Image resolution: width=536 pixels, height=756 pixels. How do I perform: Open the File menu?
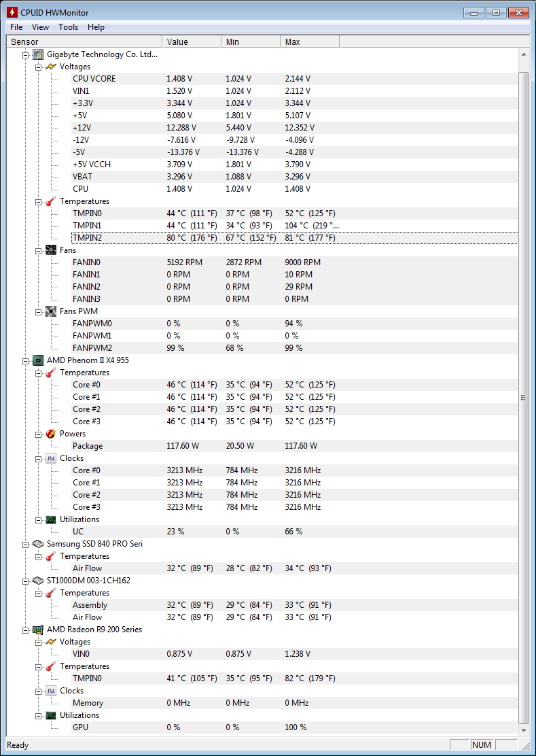coord(16,27)
